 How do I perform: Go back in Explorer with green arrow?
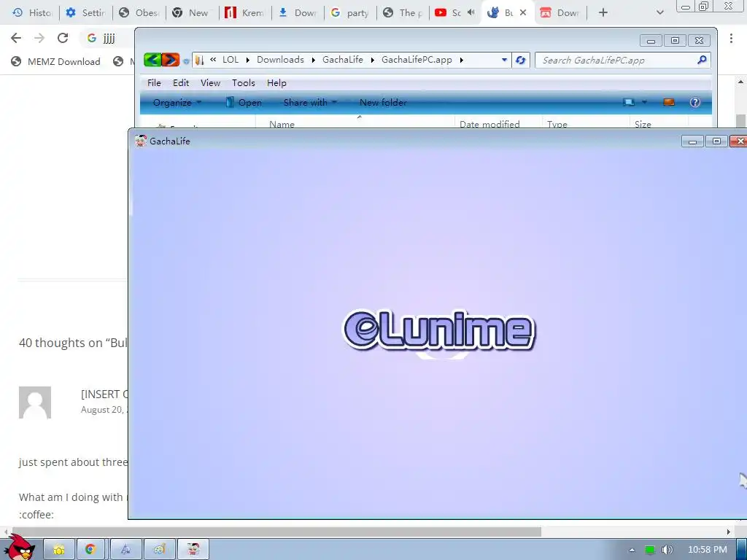point(152,60)
